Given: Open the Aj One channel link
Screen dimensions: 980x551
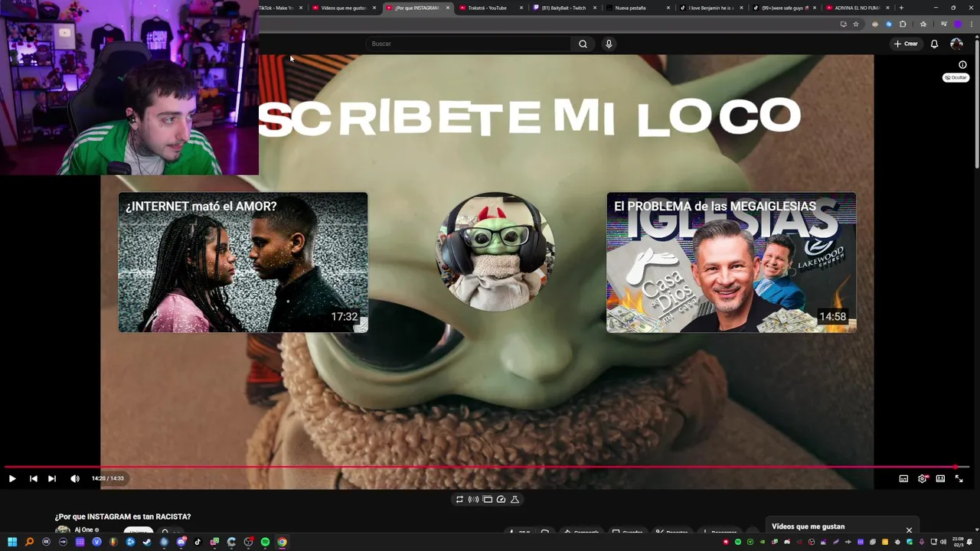Looking at the screenshot, I should pos(83,530).
